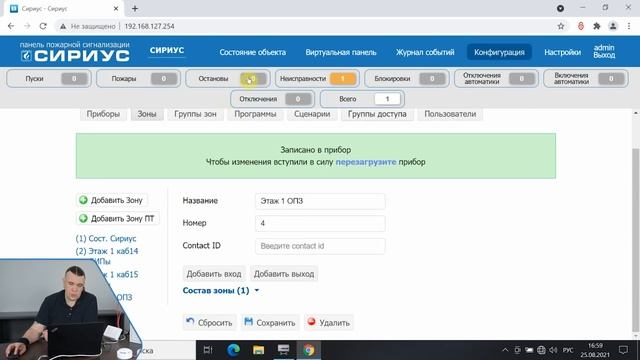Click the back navigation arrow in Chrome
This screenshot has height=360, width=640.
click(x=11, y=26)
